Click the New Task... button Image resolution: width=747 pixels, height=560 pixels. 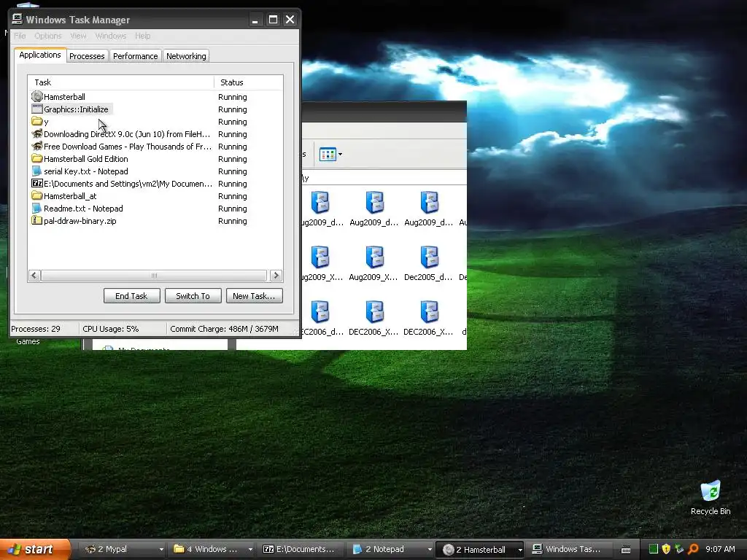click(x=254, y=296)
